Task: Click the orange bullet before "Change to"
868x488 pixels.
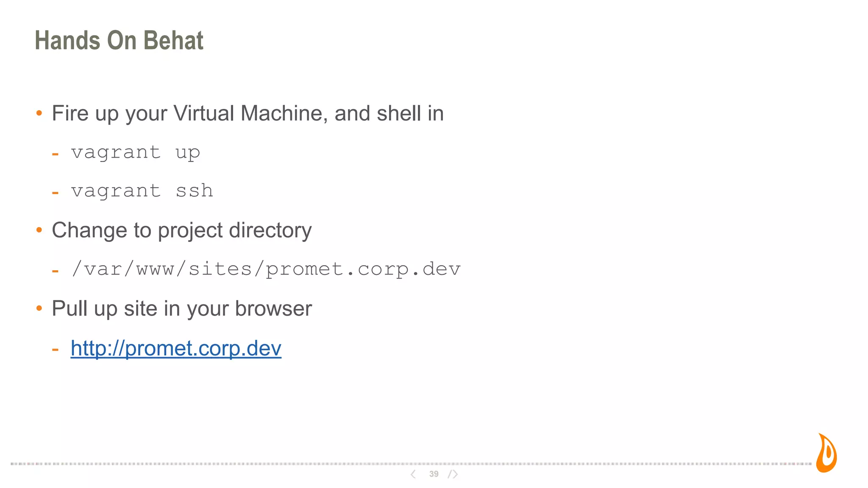Action: point(39,230)
